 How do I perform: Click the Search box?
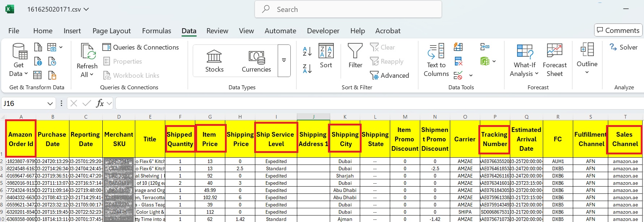pos(348,9)
